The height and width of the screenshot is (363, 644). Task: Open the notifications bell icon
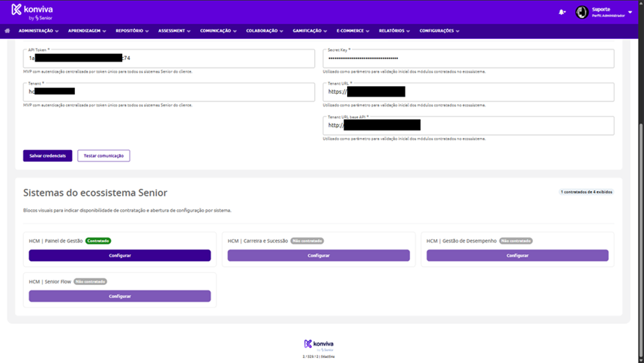562,12
